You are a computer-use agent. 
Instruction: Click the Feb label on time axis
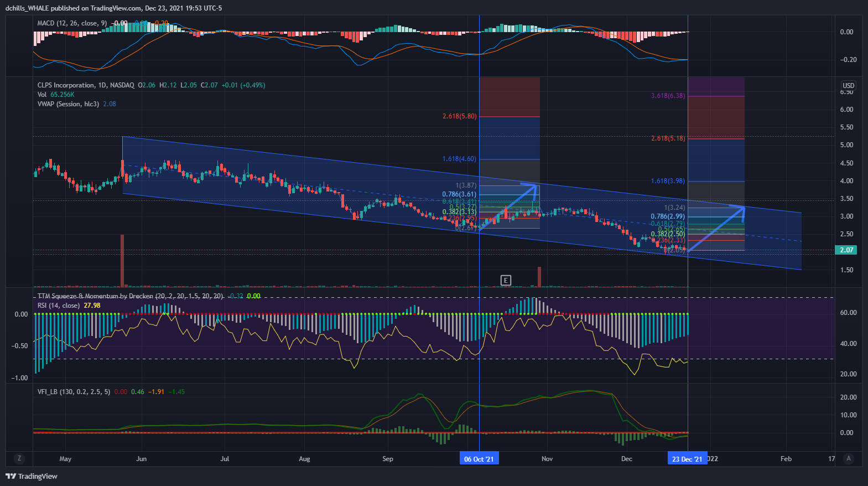(x=786, y=459)
